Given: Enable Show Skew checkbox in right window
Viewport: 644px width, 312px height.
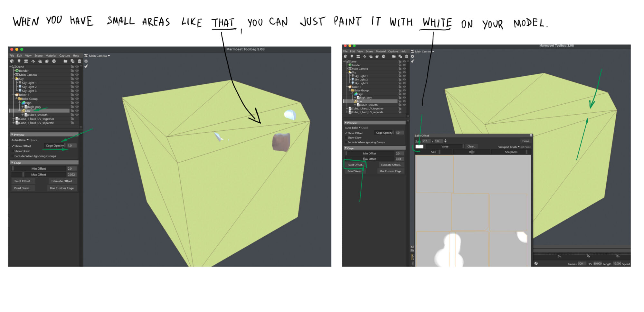Looking at the screenshot, I should pos(346,138).
